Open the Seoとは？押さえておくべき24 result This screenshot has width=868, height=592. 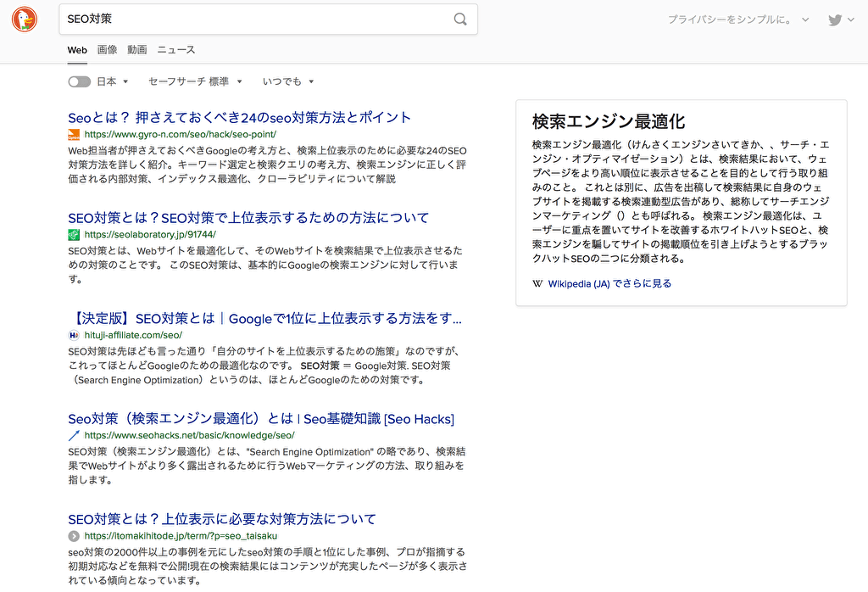coord(239,117)
